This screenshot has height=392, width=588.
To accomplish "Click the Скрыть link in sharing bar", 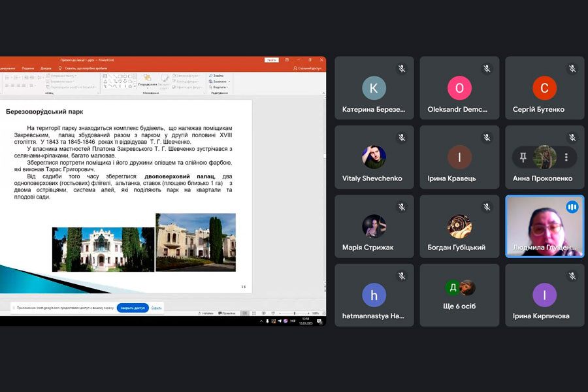I will coord(157,308).
